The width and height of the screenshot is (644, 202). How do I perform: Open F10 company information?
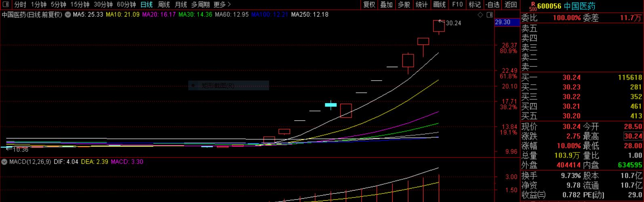[457, 4]
